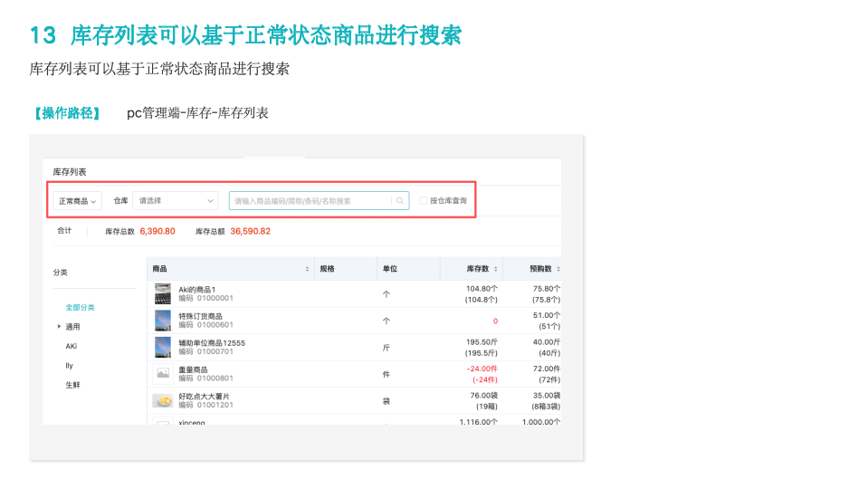
Task: Click 库存总数 value 6,390.80
Action: 157,232
